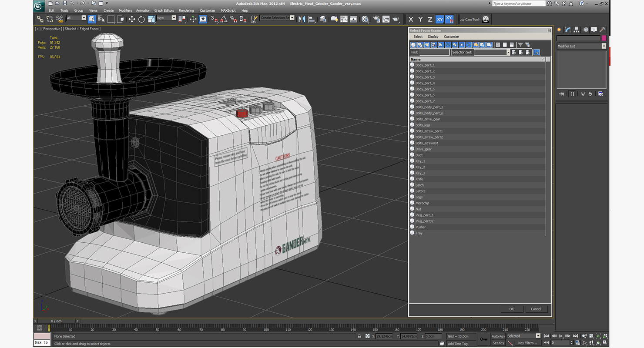Activate Select and Move tool
This screenshot has height=348, width=644.
[132, 19]
